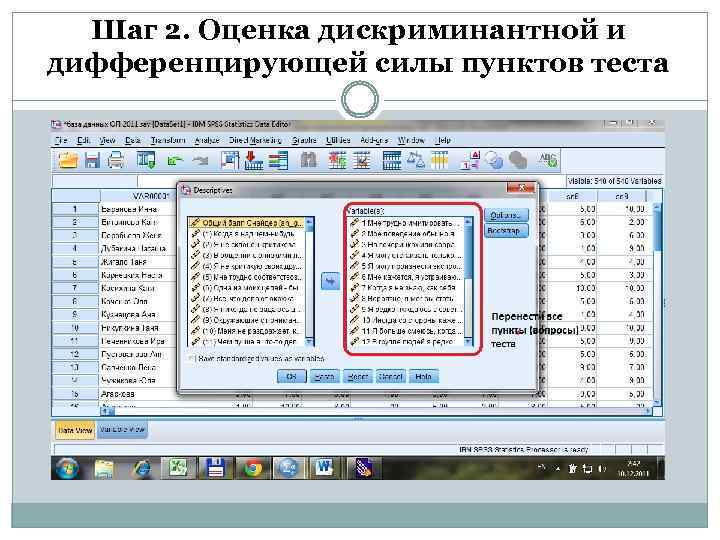Open the File menu

coord(61,141)
